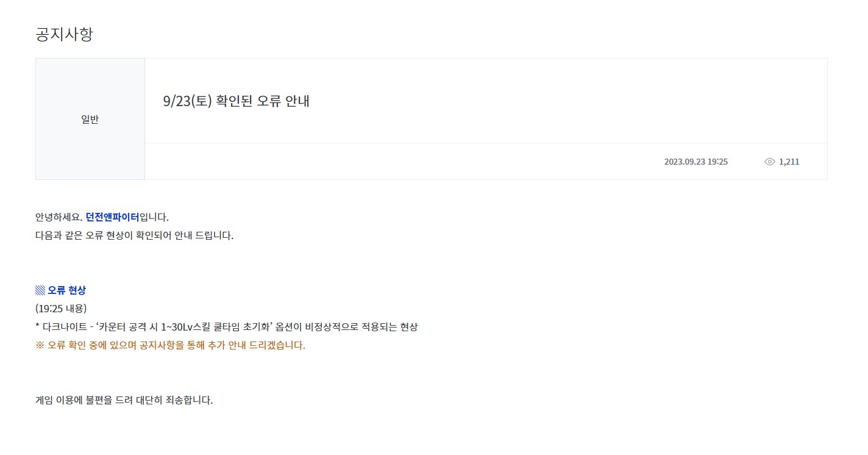Click the 1,211 view count number
The width and height of the screenshot is (868, 455).
point(789,162)
